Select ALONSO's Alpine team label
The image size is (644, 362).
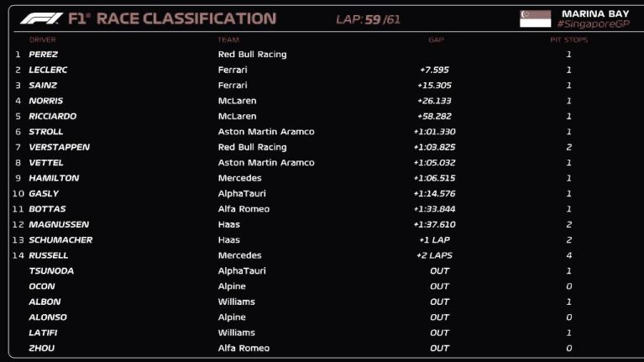click(232, 317)
